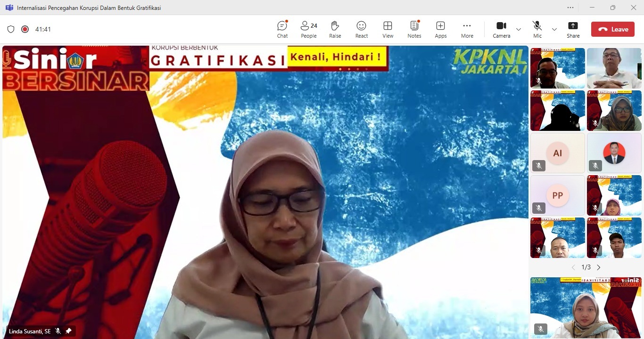Image resolution: width=644 pixels, height=339 pixels.
Task: Select the PP participant tile
Action: pos(557,195)
